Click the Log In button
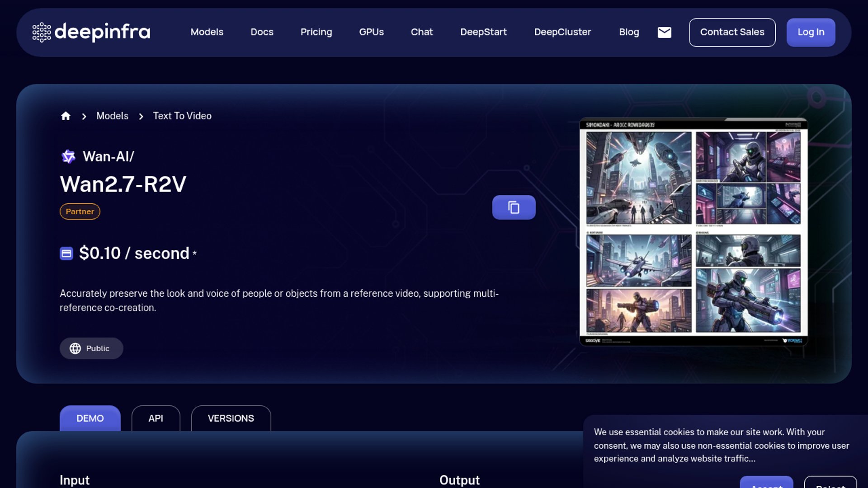This screenshot has height=488, width=868. tap(811, 32)
